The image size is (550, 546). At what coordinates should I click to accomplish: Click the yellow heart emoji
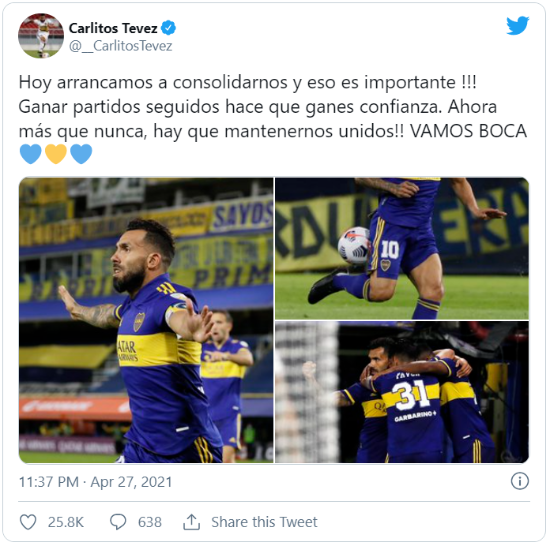tap(56, 154)
